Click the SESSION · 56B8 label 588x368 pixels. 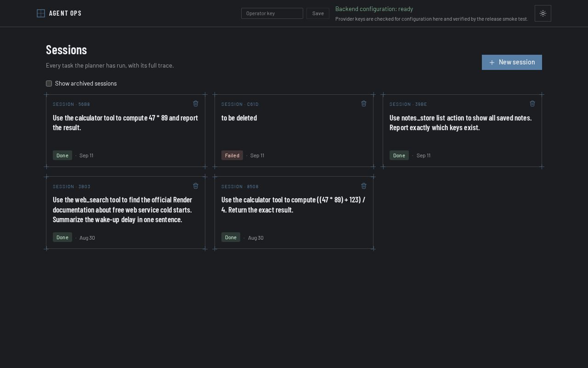pyautogui.click(x=71, y=104)
